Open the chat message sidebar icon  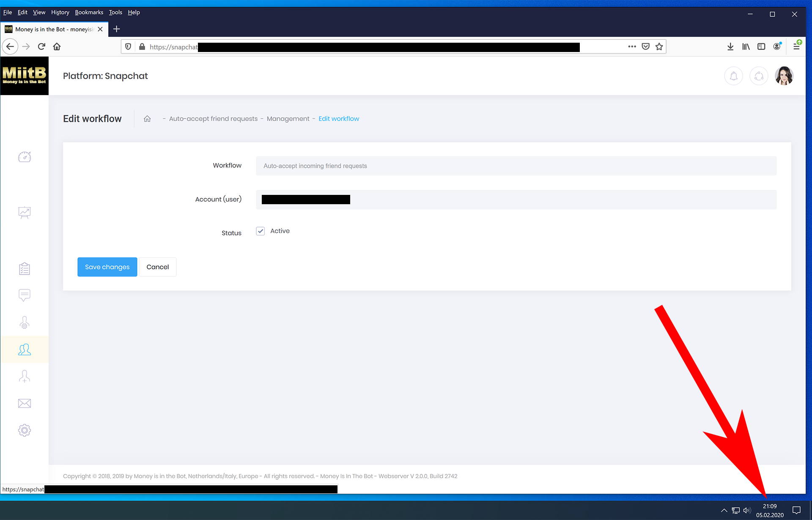click(x=25, y=295)
